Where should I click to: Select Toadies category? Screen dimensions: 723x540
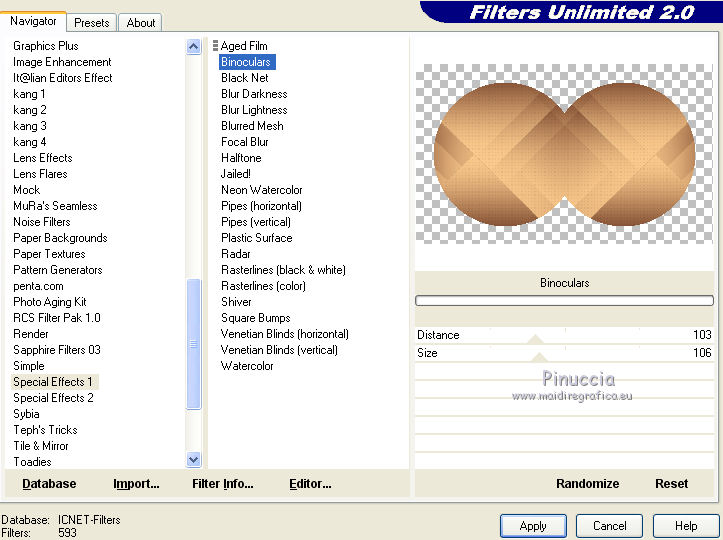32,462
